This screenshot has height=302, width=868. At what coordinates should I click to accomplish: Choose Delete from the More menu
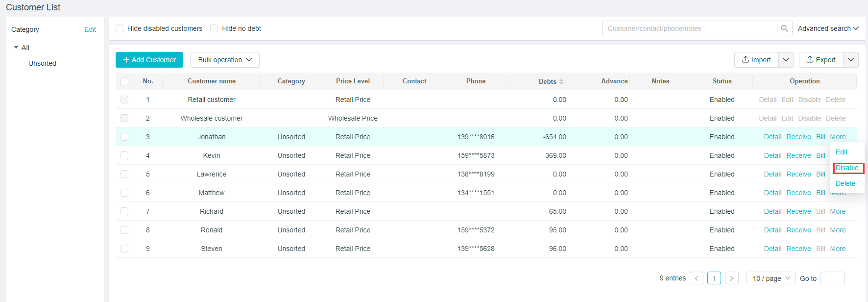pos(845,183)
